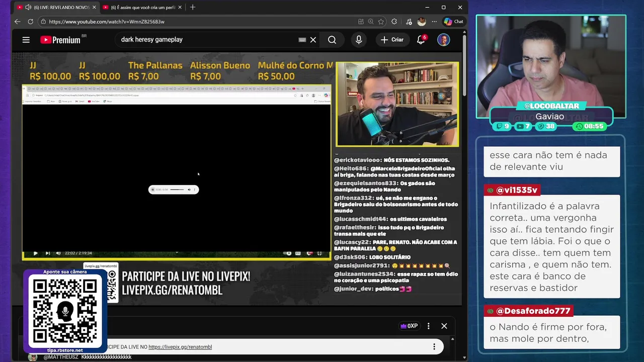Run search with the magnifier button

click(x=332, y=40)
